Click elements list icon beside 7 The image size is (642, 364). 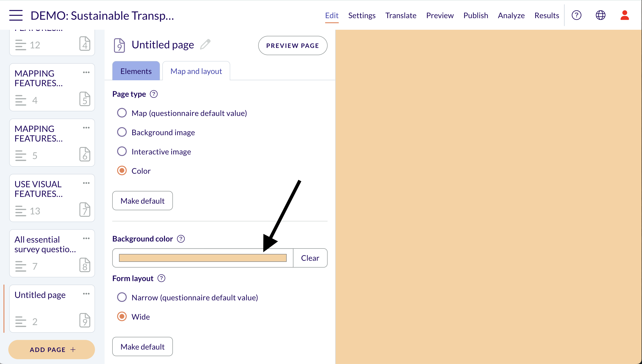(21, 266)
